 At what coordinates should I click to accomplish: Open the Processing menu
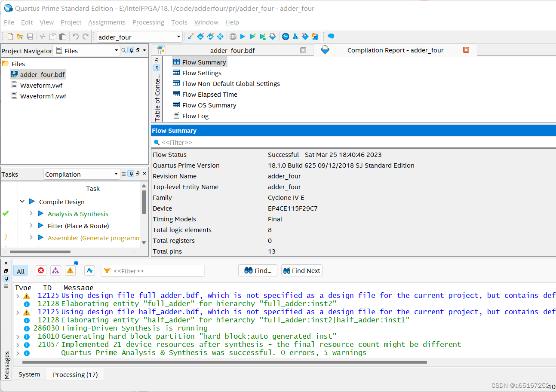click(x=148, y=22)
